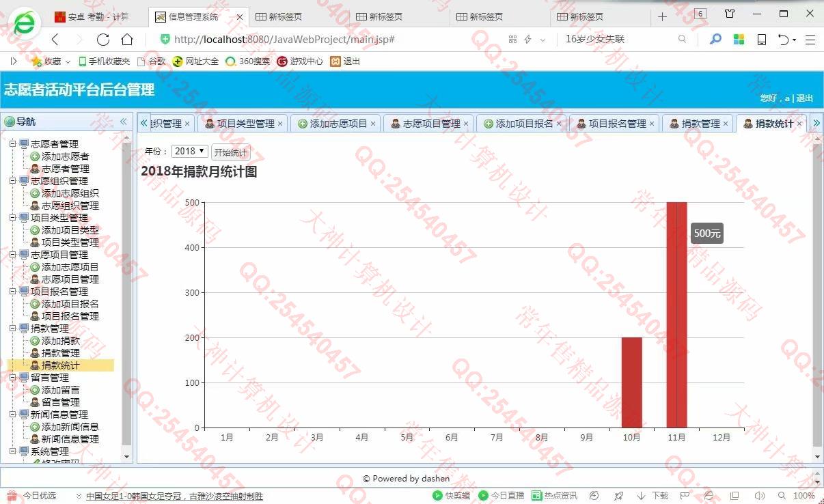Screen dimensions: 824x504
Task: Open 添加项目报名 in the navigation tree
Action: pos(70,304)
